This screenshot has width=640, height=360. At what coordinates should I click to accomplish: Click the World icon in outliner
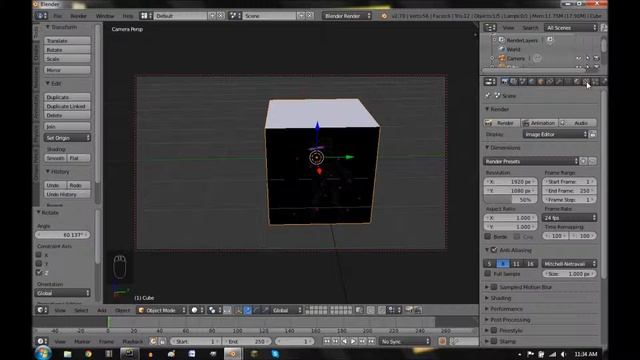(502, 49)
